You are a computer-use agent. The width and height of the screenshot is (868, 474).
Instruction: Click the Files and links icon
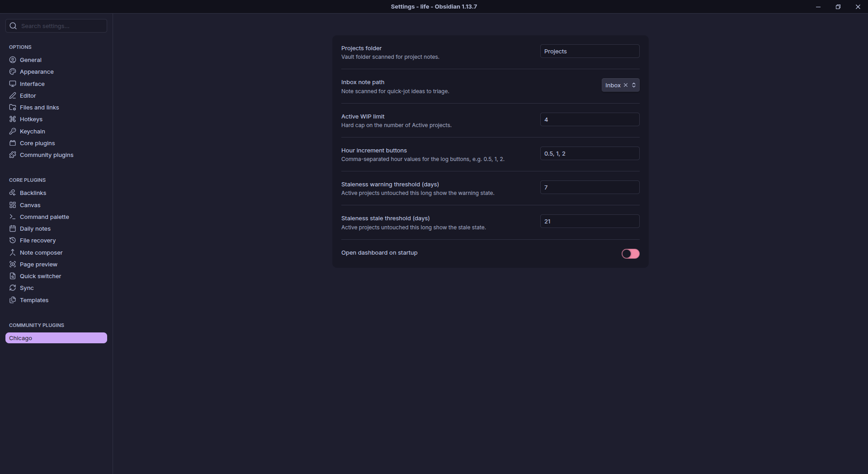[x=13, y=107]
